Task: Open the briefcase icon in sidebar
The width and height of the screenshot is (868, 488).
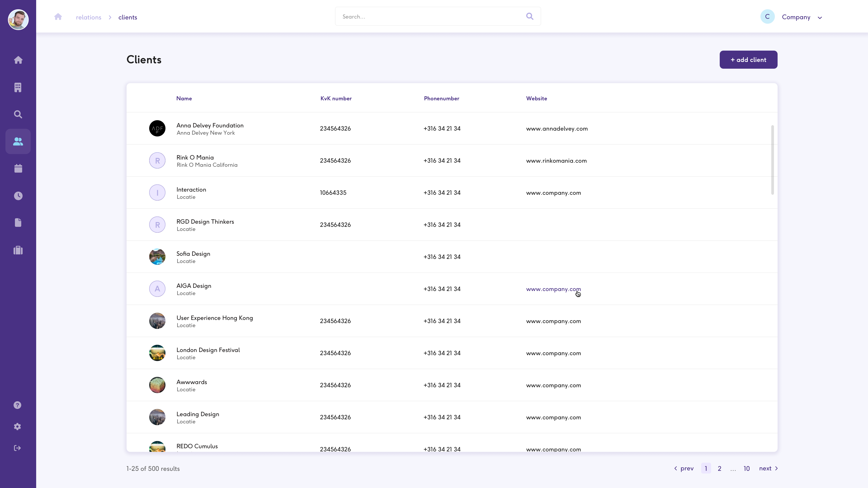Action: (x=18, y=250)
